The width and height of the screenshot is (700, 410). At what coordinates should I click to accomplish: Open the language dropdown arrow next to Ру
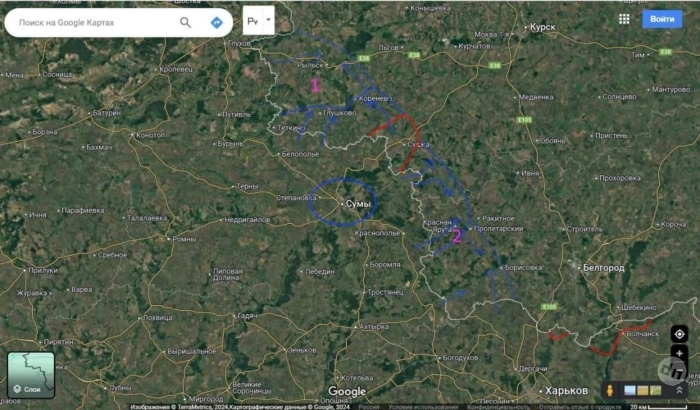268,20
